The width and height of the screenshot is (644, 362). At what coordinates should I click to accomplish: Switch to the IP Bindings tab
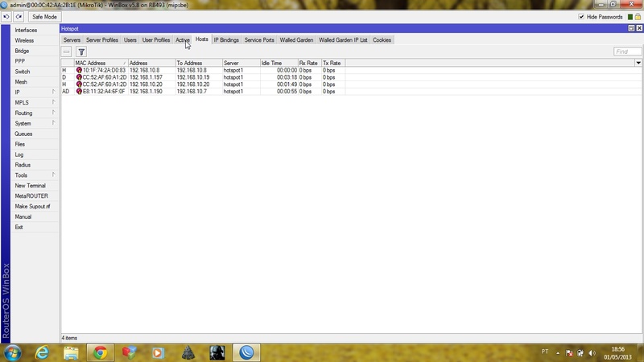pyautogui.click(x=226, y=39)
